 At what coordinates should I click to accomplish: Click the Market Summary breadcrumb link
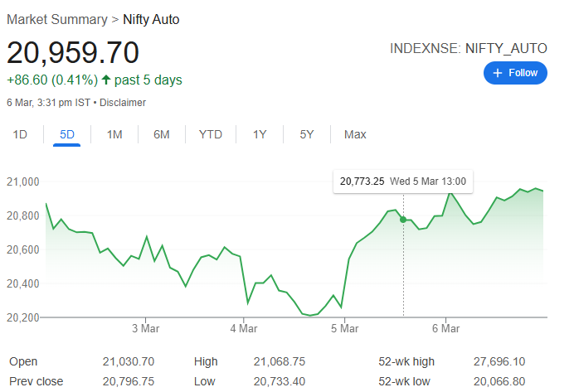(x=56, y=19)
